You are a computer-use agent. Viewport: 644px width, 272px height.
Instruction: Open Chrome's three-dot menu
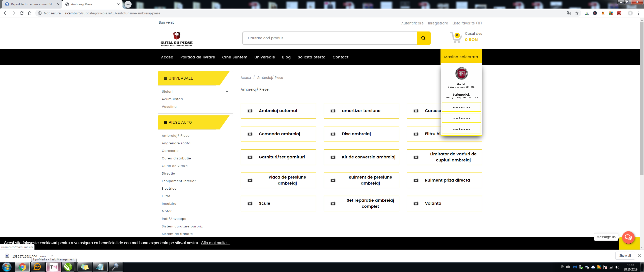click(638, 13)
